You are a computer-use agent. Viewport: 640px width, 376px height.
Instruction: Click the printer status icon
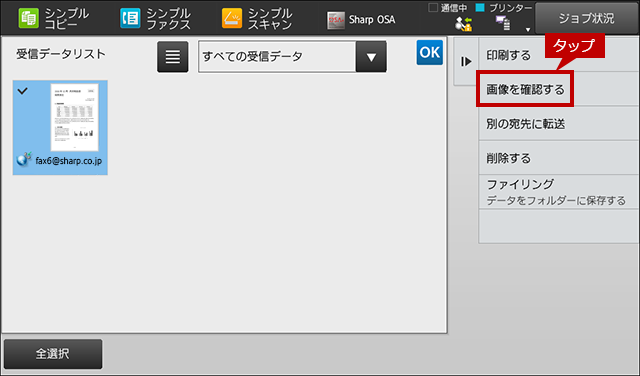(502, 23)
